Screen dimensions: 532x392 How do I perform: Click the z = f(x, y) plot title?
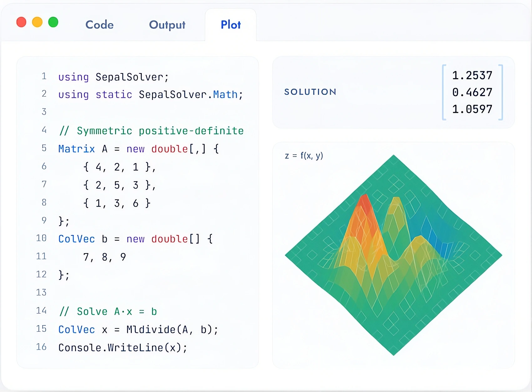point(304,156)
